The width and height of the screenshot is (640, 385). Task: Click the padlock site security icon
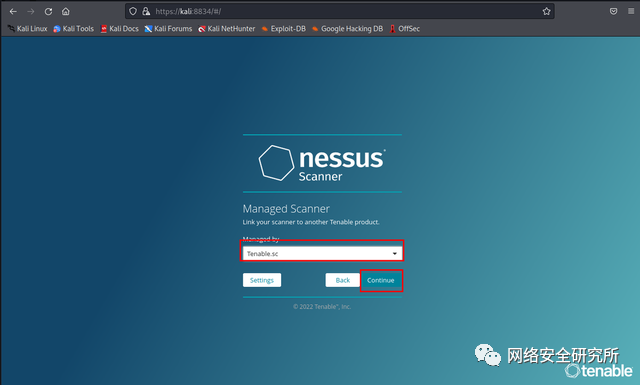(146, 11)
